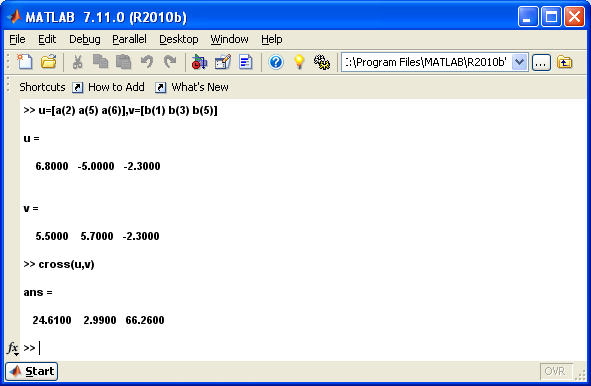Image resolution: width=591 pixels, height=386 pixels.
Task: Open the Edit menu
Action: point(47,39)
